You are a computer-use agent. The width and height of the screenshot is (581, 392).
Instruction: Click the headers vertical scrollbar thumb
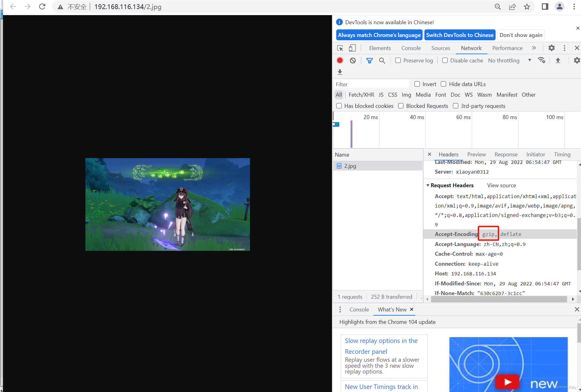(579, 244)
